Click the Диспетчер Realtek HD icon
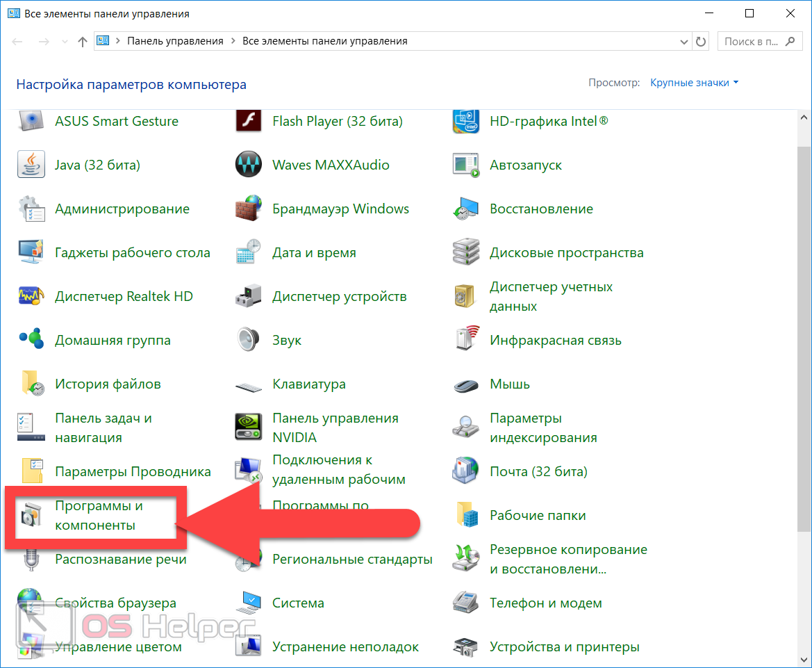The width and height of the screenshot is (812, 668). click(31, 296)
